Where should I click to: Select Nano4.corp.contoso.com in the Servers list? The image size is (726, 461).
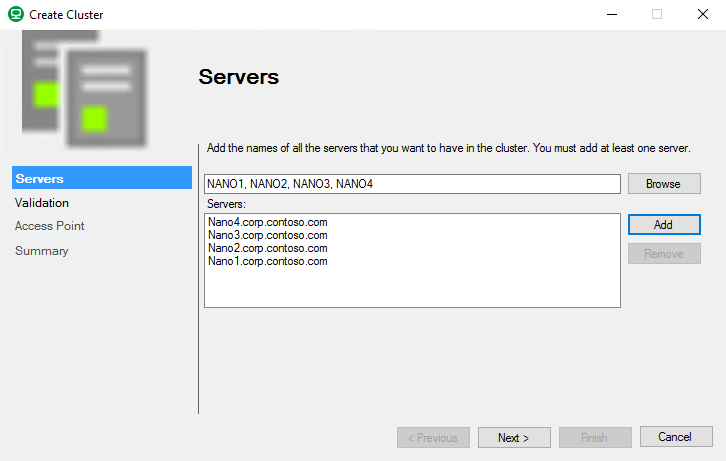[x=268, y=222]
